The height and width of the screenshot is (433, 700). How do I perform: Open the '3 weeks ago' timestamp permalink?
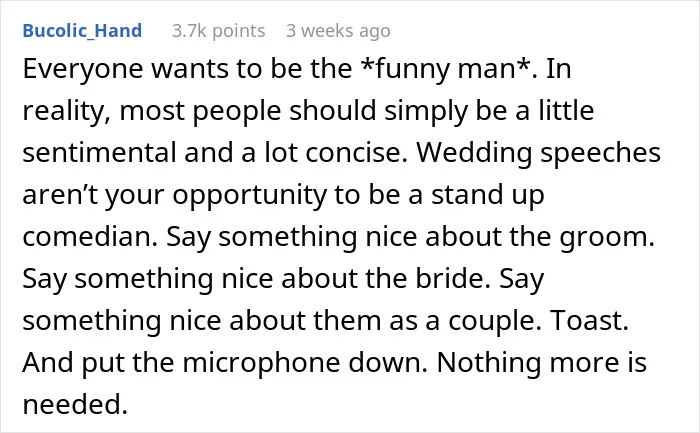click(338, 31)
